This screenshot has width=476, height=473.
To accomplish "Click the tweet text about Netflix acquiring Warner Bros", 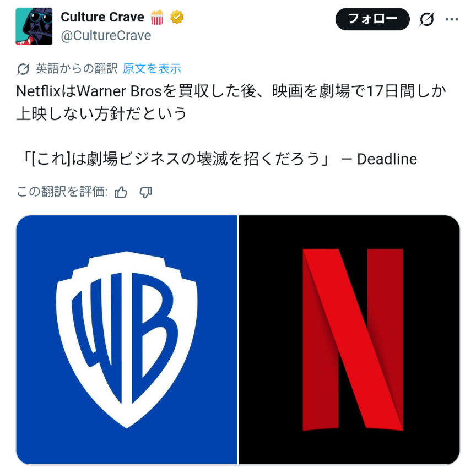I will (231, 102).
